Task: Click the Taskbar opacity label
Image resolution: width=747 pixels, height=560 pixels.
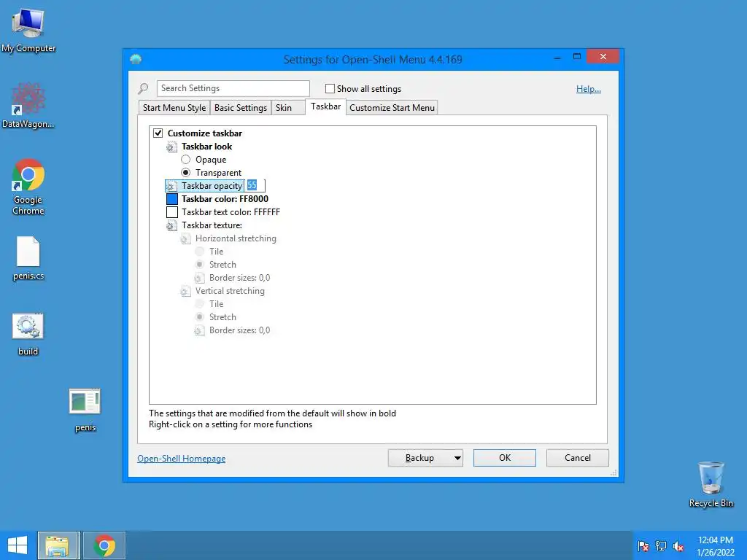Action: click(x=212, y=186)
